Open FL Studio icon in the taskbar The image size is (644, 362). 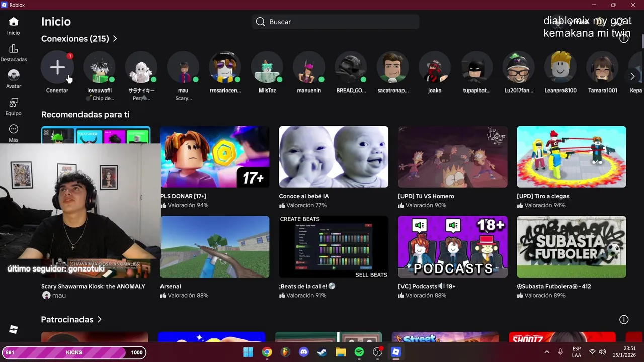285,352
